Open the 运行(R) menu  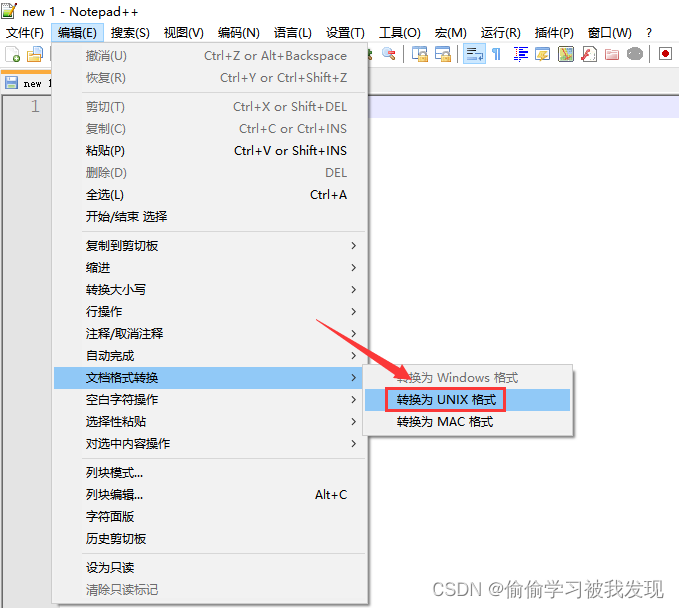point(500,33)
